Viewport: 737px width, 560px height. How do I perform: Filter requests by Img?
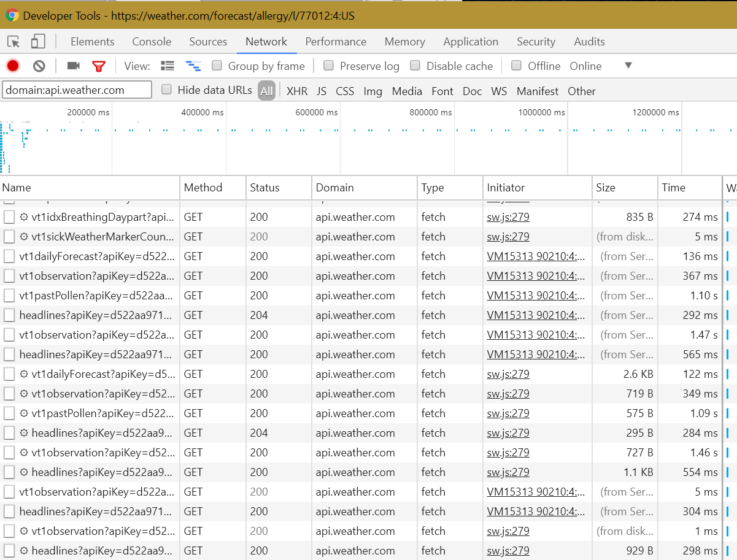pos(373,91)
